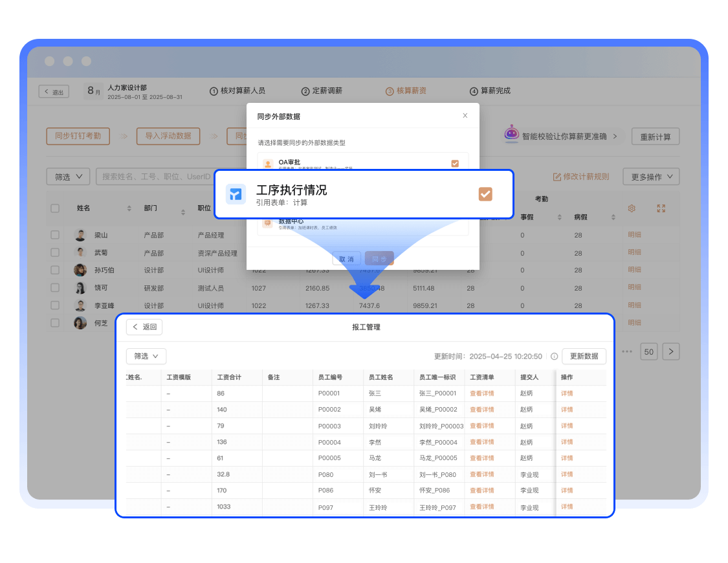The image size is (728, 563).
Task: Open 查看详情 link for 张三
Action: (x=481, y=393)
